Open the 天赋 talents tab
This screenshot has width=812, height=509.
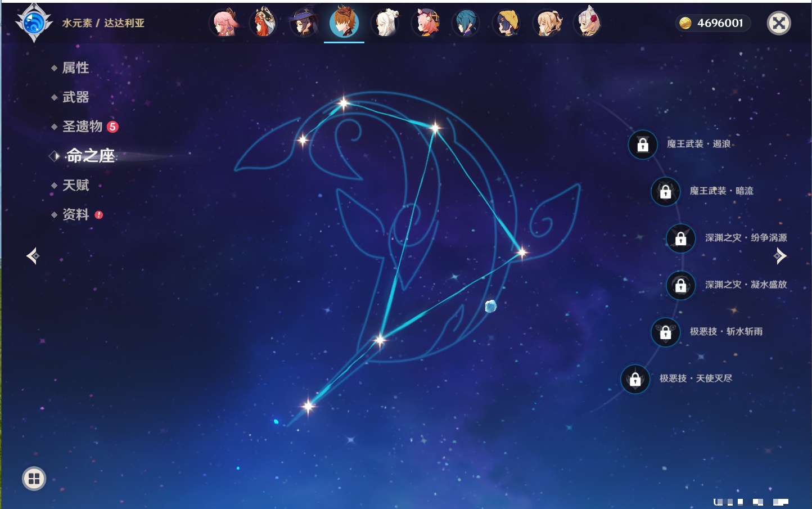[75, 185]
